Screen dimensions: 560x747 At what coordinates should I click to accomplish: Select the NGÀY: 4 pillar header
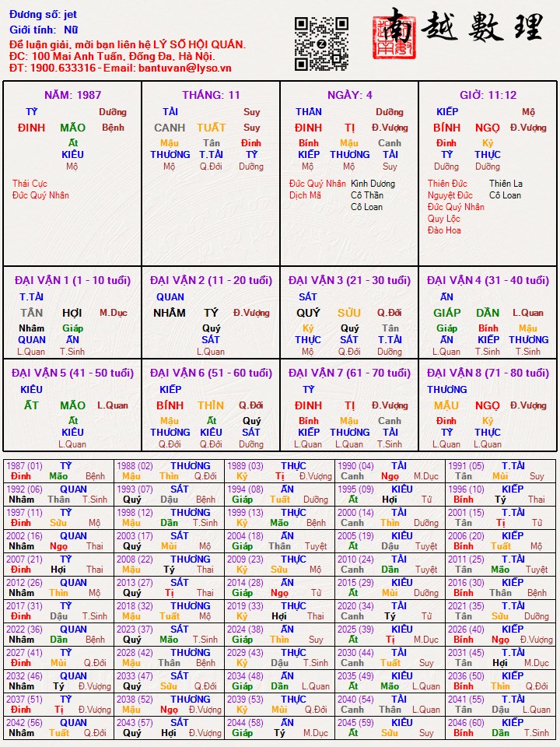(x=349, y=95)
